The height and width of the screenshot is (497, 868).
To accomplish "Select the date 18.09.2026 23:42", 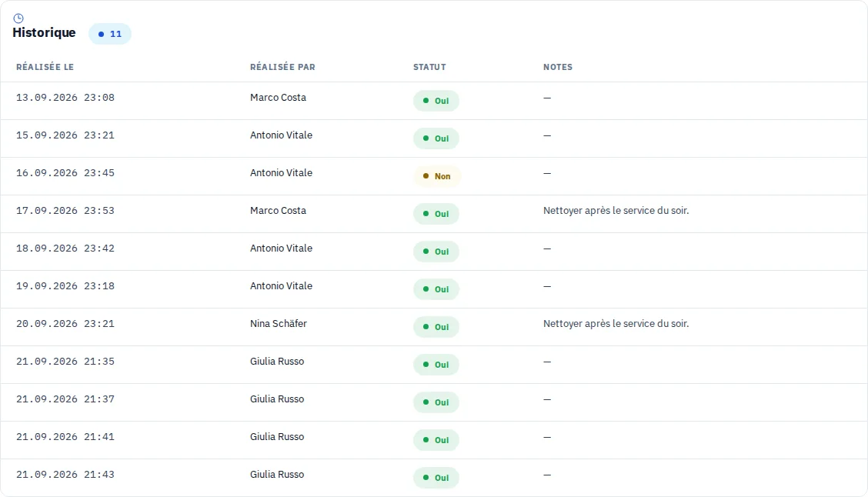I will coord(65,248).
